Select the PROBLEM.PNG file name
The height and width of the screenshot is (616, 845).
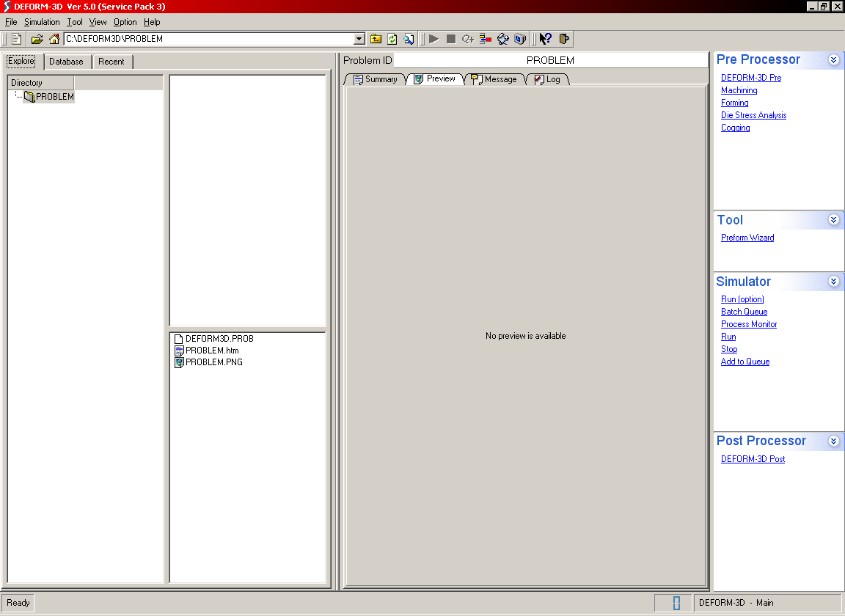tap(214, 362)
